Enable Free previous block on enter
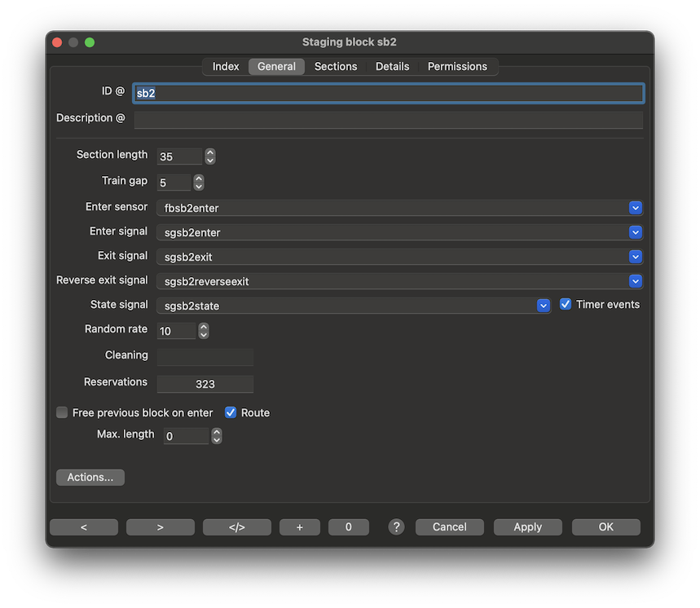 click(62, 412)
